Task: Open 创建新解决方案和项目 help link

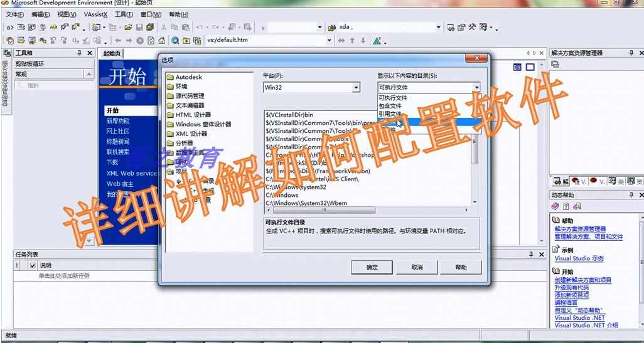Action: (x=583, y=280)
